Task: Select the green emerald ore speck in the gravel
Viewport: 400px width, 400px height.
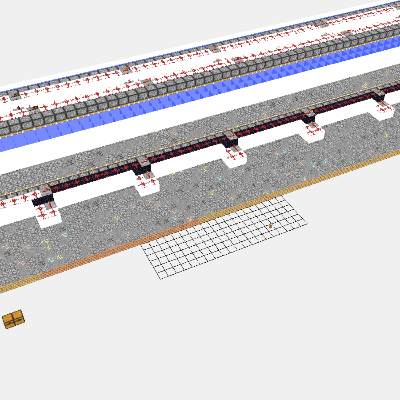Action: click(x=343, y=161)
